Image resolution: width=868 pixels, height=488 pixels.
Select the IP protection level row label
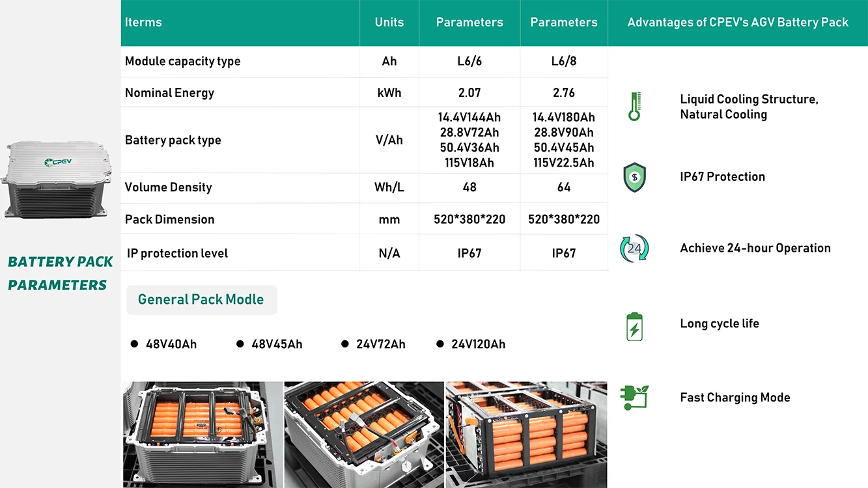click(x=178, y=253)
